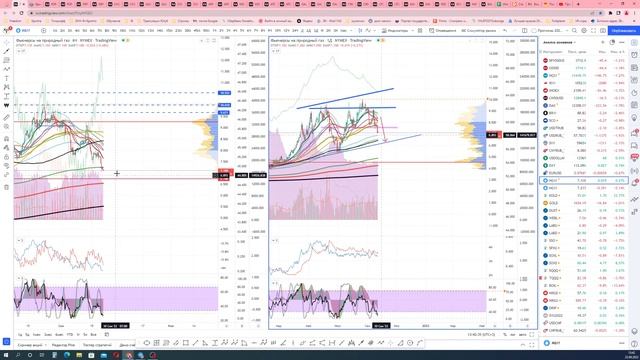Select the USDCHF row in watchlist

(584, 323)
